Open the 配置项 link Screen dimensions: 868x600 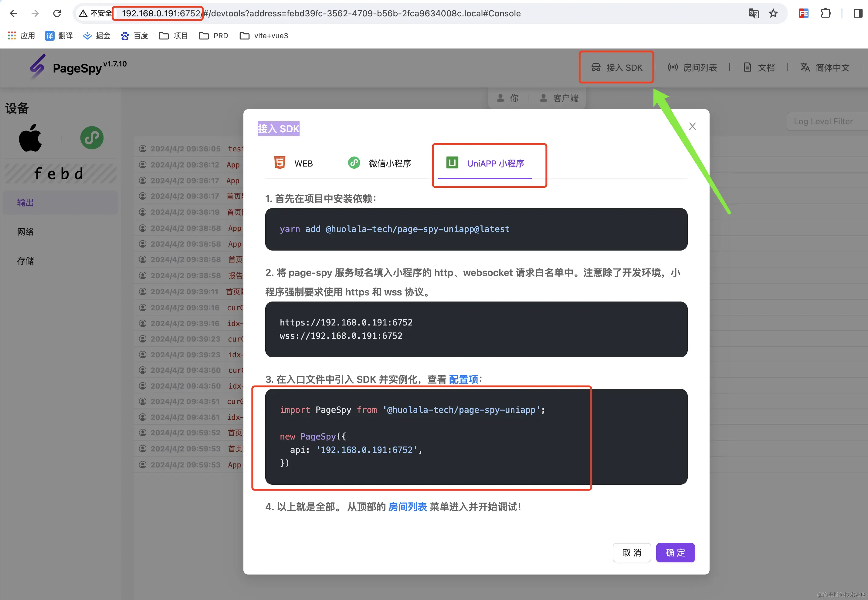463,379
